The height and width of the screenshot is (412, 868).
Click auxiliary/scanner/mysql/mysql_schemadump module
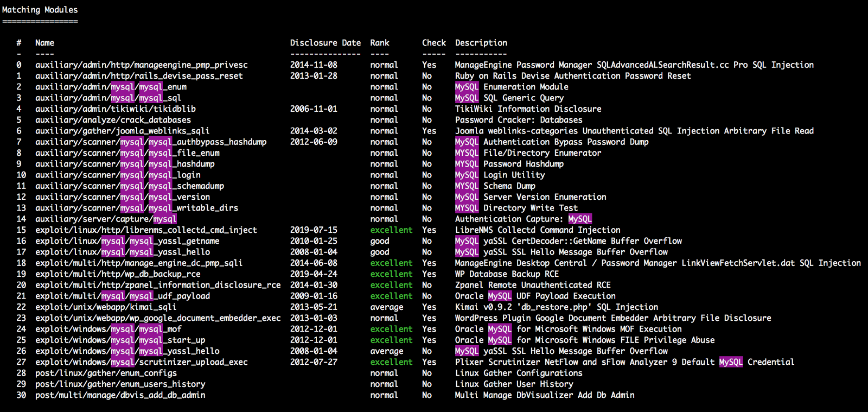[130, 186]
